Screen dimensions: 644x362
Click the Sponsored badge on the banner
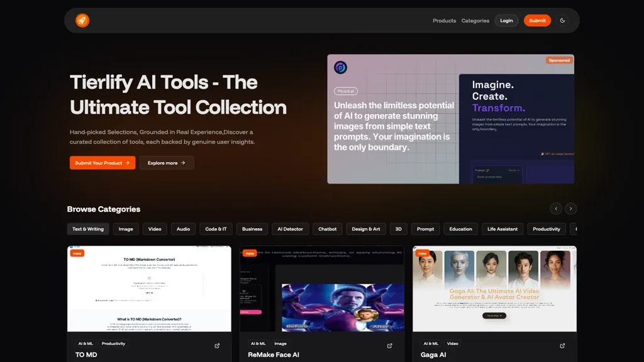click(559, 60)
